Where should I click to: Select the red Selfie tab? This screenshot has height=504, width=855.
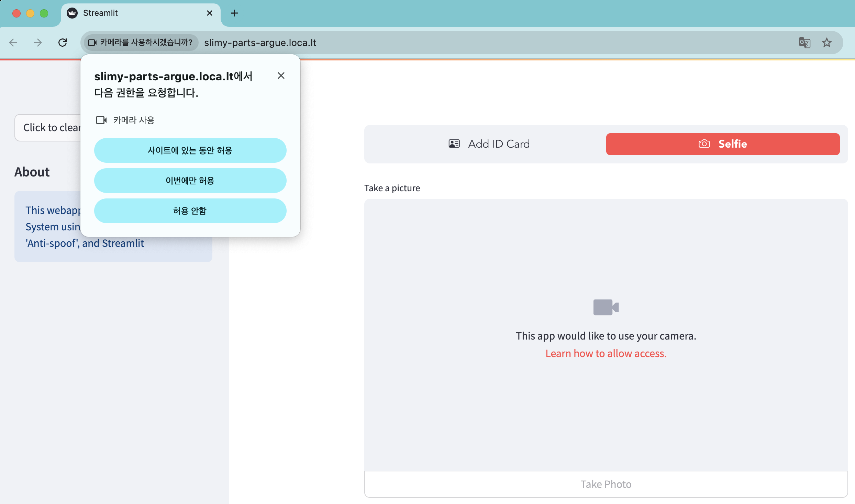tap(723, 144)
